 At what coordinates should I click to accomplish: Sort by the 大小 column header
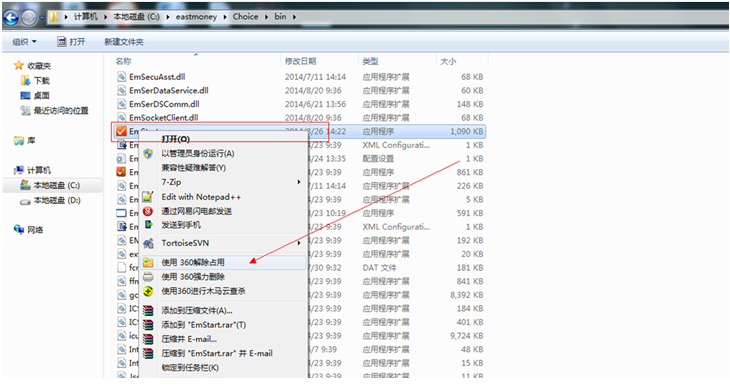(x=448, y=61)
